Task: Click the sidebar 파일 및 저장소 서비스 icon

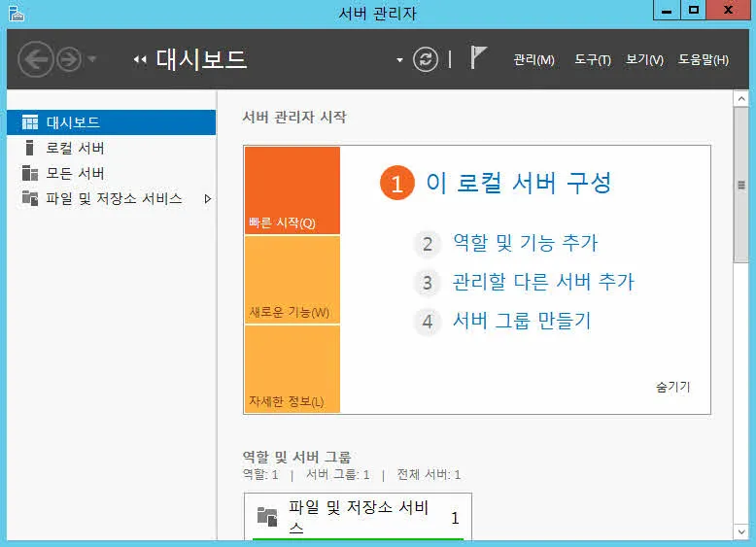Action: tap(30, 198)
